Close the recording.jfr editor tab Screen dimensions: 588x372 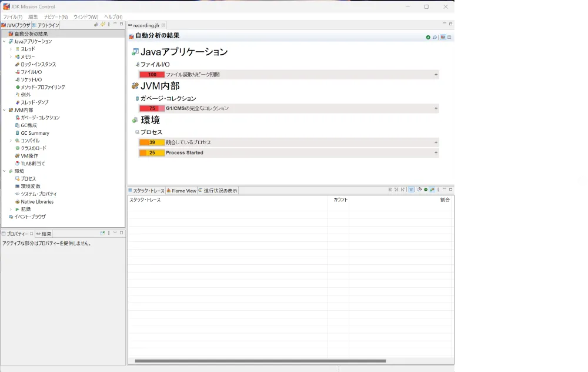[163, 25]
